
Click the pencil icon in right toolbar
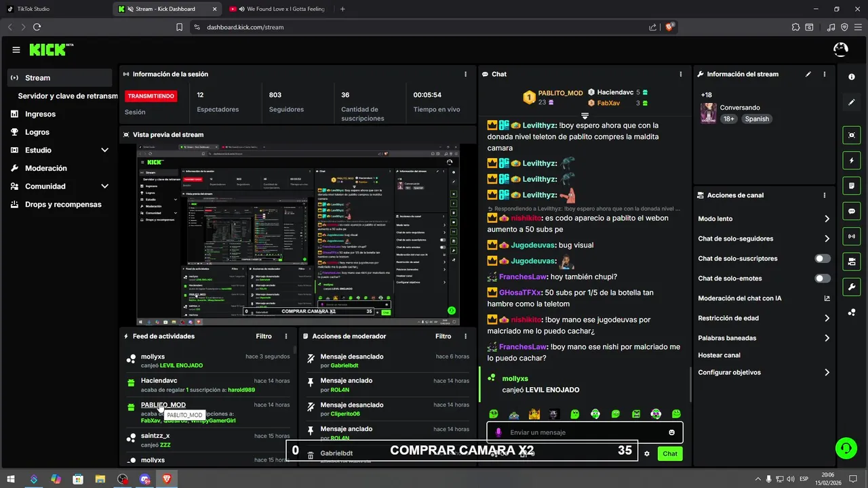(852, 102)
